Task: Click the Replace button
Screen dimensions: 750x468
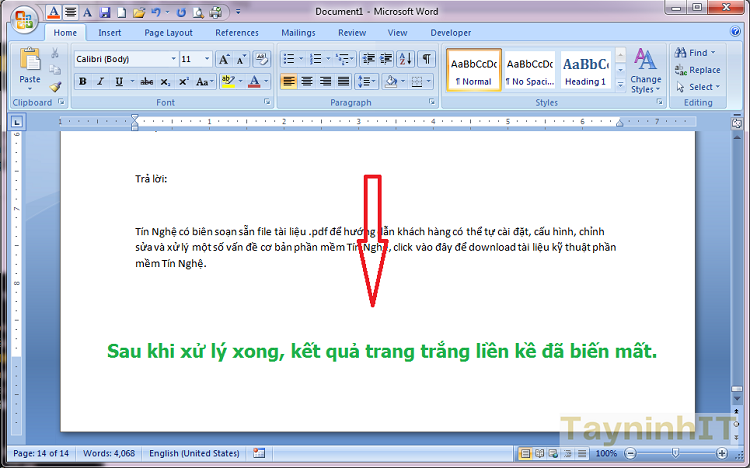Action: coord(697,70)
